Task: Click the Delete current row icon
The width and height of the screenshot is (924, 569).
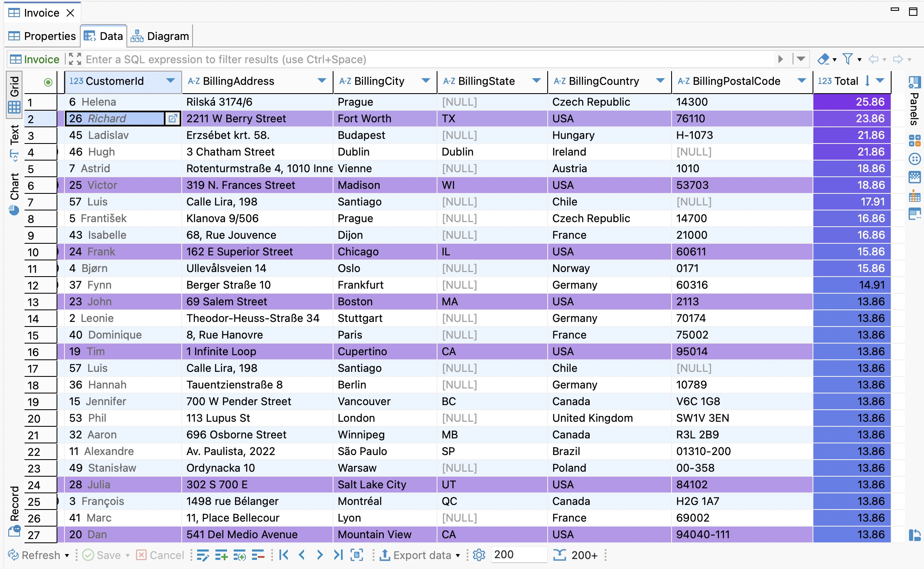Action: point(258,555)
